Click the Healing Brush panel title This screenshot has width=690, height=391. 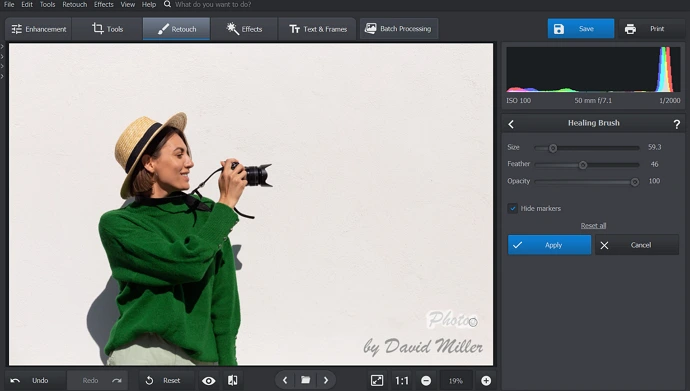594,123
